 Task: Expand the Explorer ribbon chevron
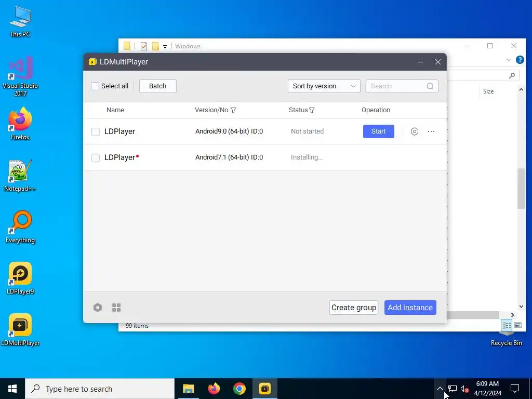pyautogui.click(x=508, y=60)
